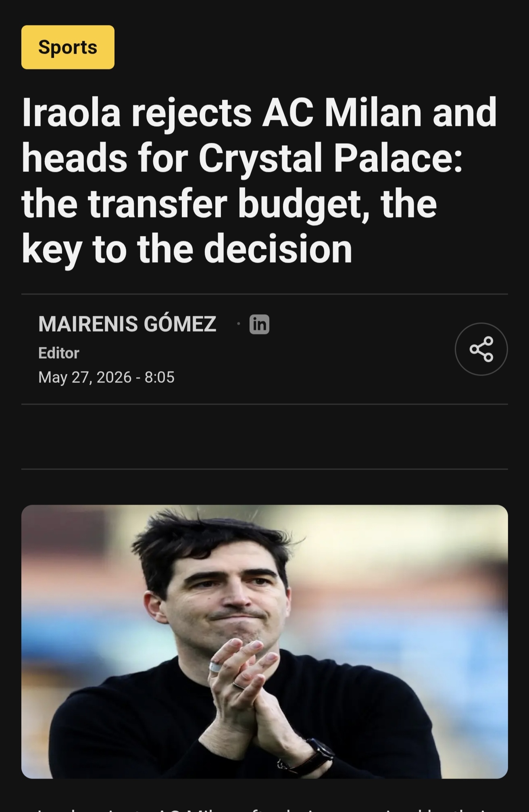Tap the headline line key to the decision

click(x=187, y=249)
